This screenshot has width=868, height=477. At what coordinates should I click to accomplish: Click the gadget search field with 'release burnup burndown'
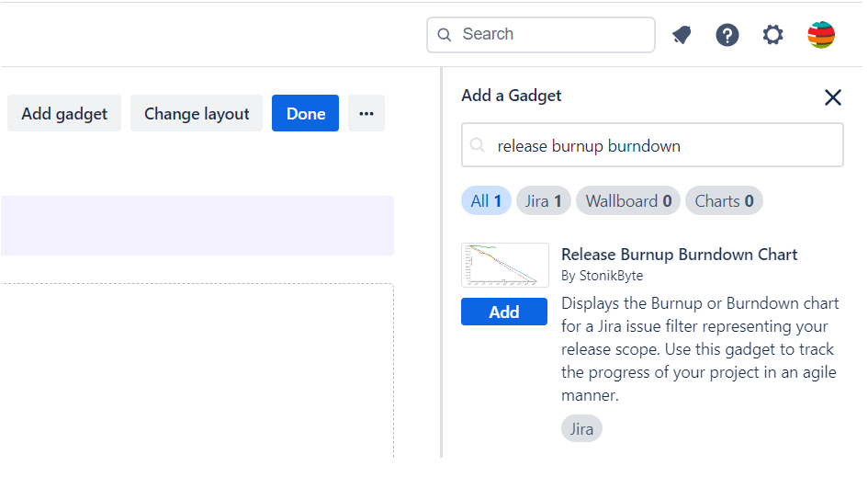coord(652,145)
